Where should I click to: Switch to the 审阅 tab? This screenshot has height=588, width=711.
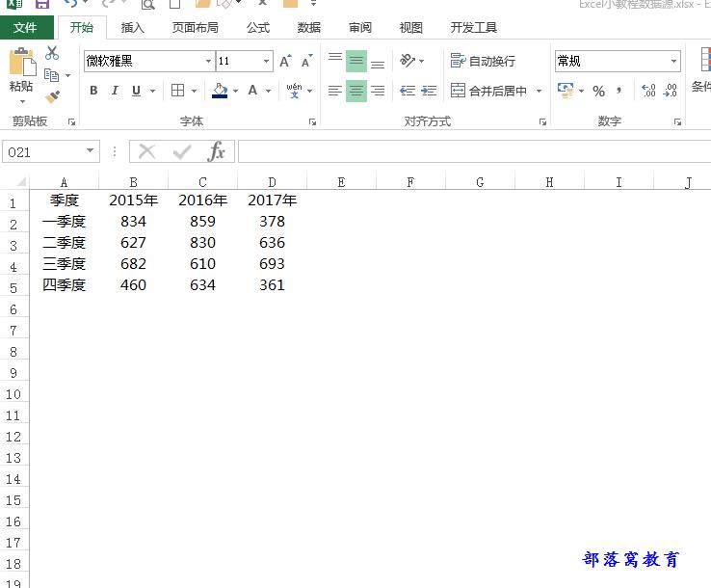pyautogui.click(x=360, y=28)
